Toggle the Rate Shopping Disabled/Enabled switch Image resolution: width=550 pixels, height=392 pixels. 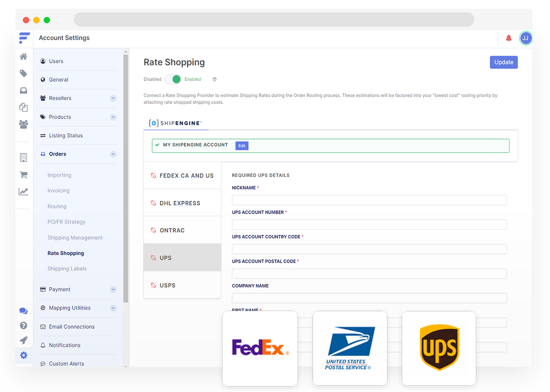[x=173, y=79]
